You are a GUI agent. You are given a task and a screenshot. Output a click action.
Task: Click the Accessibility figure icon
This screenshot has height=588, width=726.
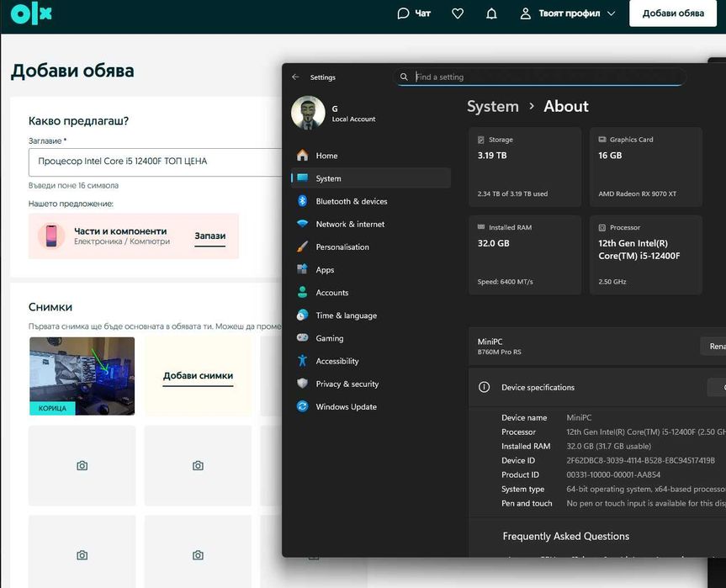302,360
